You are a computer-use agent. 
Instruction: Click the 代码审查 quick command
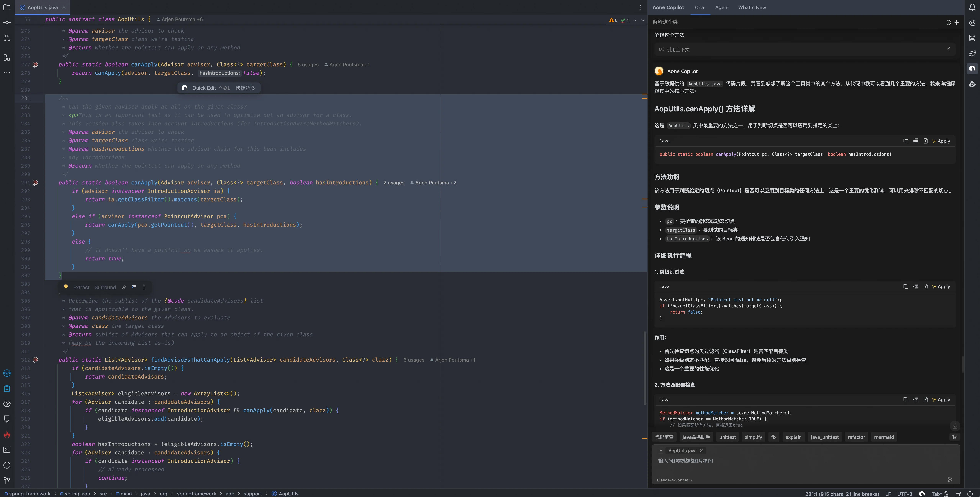pos(664,437)
